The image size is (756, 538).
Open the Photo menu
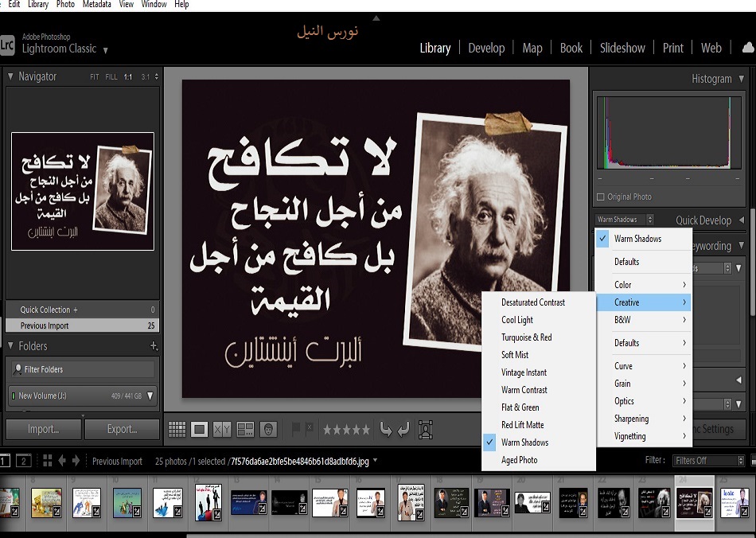pyautogui.click(x=65, y=4)
